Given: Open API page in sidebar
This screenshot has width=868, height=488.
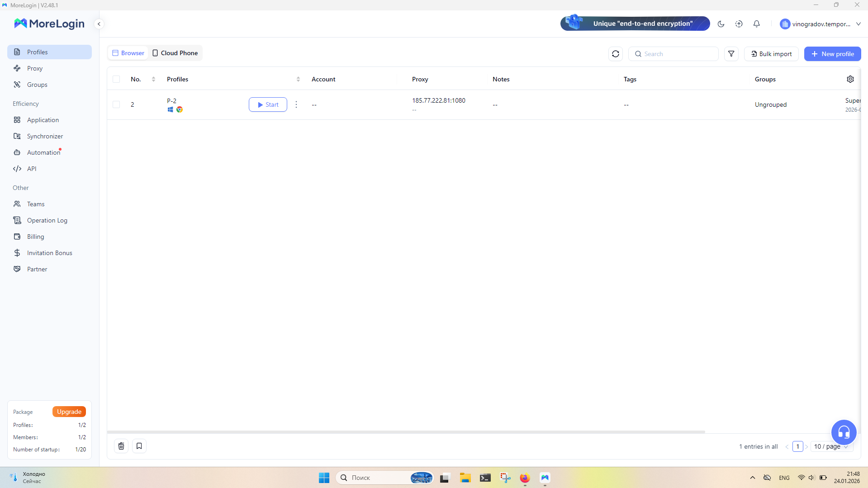Looking at the screenshot, I should 50,169.
